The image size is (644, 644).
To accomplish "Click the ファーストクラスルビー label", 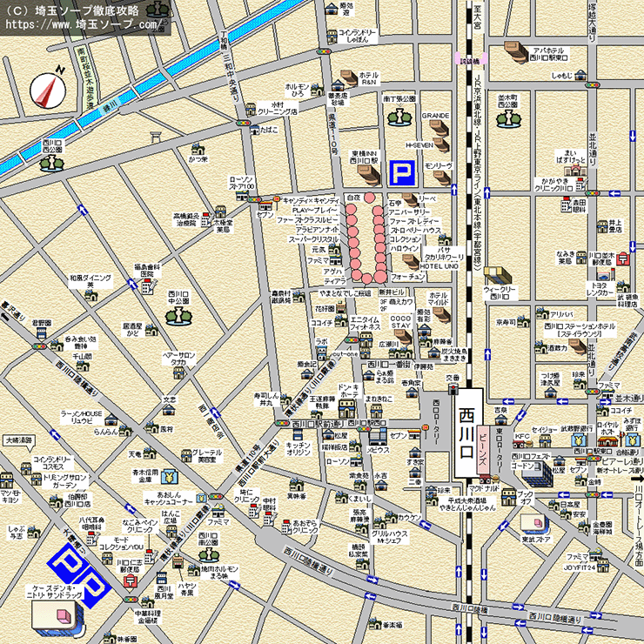I will click(x=307, y=220).
